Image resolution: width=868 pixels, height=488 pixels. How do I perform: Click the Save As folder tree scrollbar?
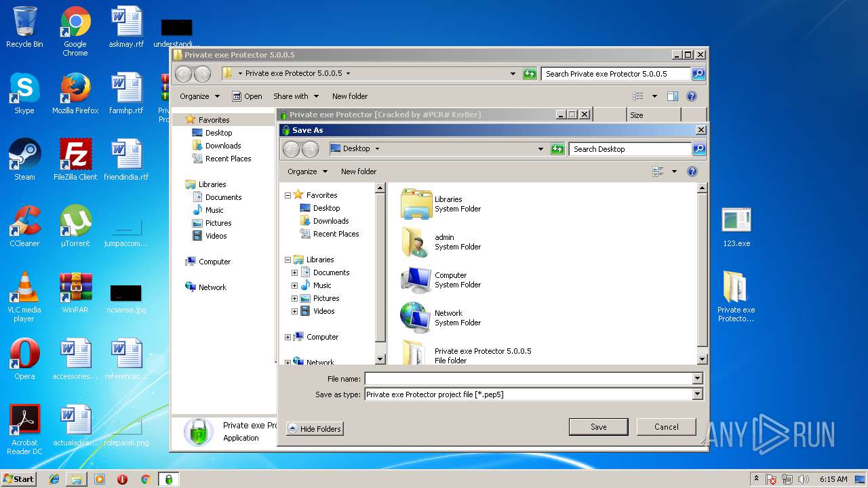point(380,268)
